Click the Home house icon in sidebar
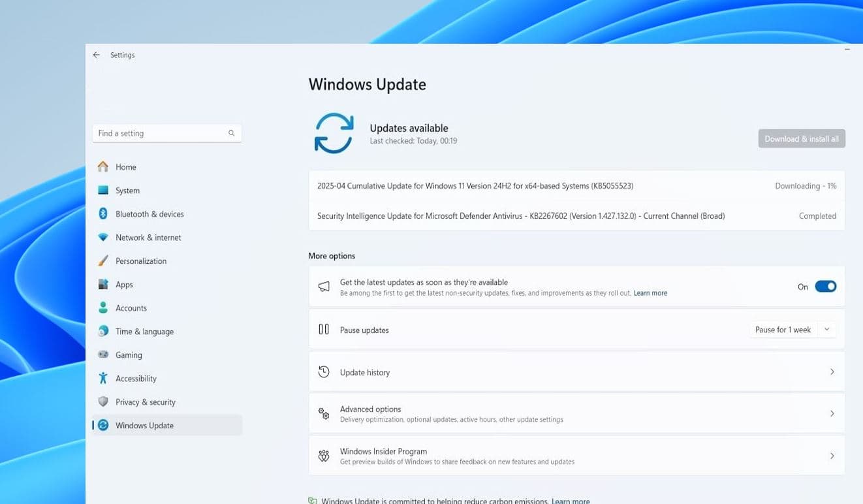863x504 pixels. click(x=103, y=167)
